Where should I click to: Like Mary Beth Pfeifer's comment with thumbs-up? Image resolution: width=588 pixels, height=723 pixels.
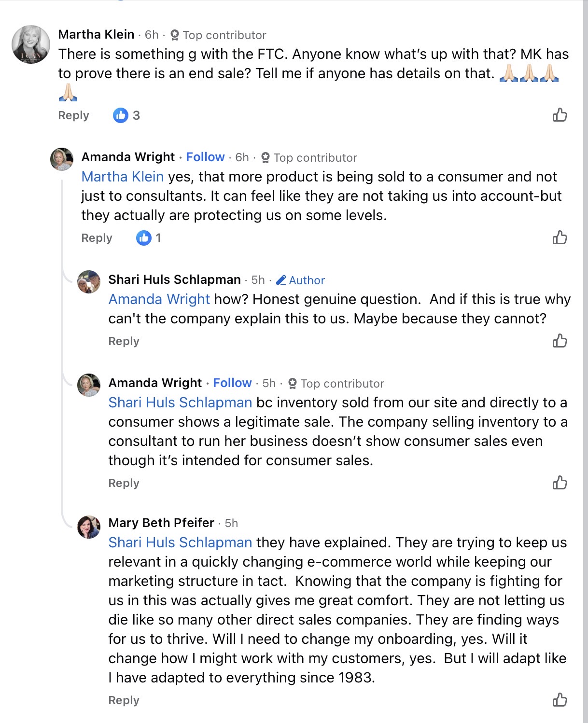(x=560, y=700)
